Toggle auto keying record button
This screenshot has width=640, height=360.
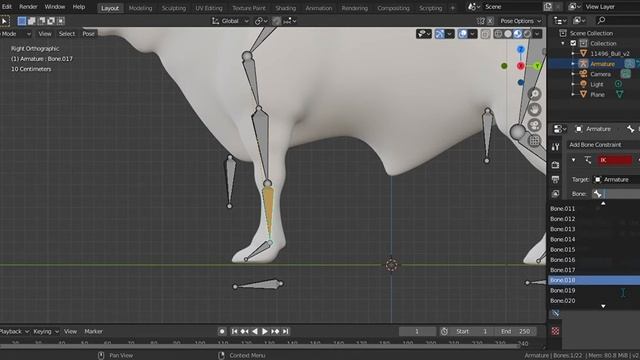point(222,331)
